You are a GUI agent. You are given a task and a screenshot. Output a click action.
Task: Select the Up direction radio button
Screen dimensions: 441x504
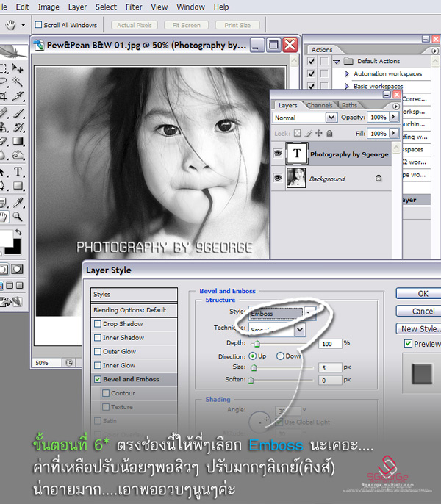coord(253,356)
